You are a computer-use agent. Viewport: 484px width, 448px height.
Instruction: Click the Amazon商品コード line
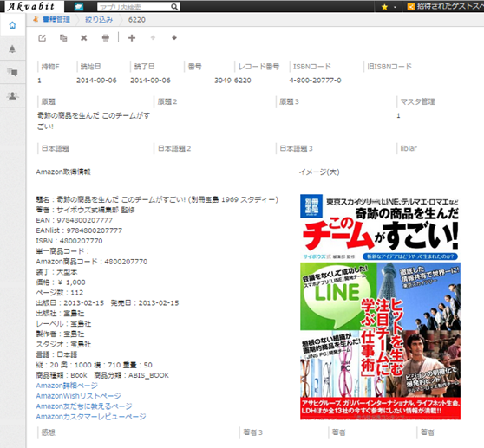tap(92, 262)
